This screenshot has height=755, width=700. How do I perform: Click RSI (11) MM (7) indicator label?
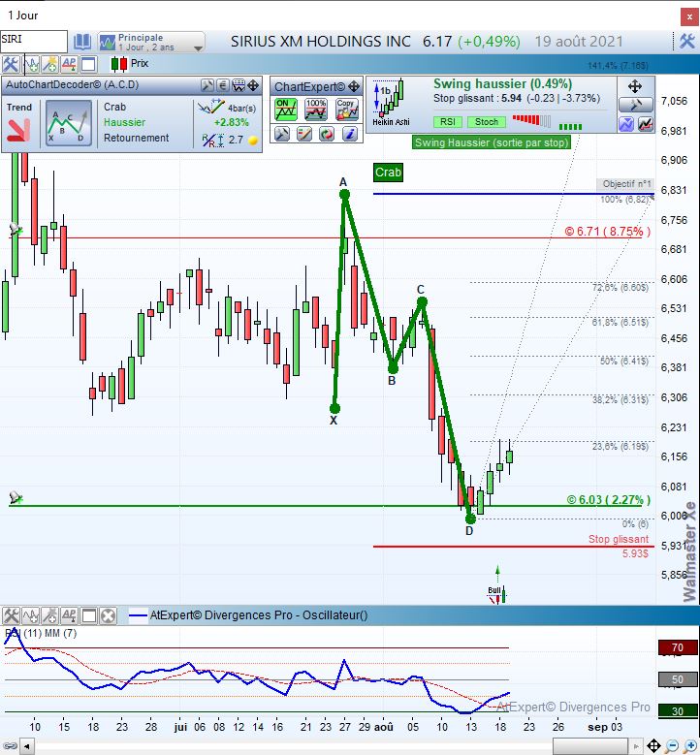[x=41, y=633]
